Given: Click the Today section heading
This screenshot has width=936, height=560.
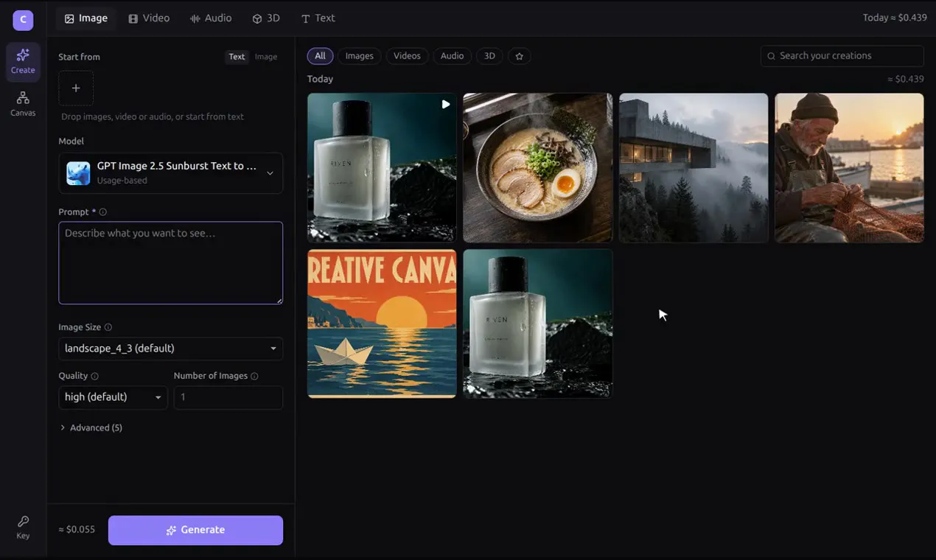Looking at the screenshot, I should coord(320,79).
